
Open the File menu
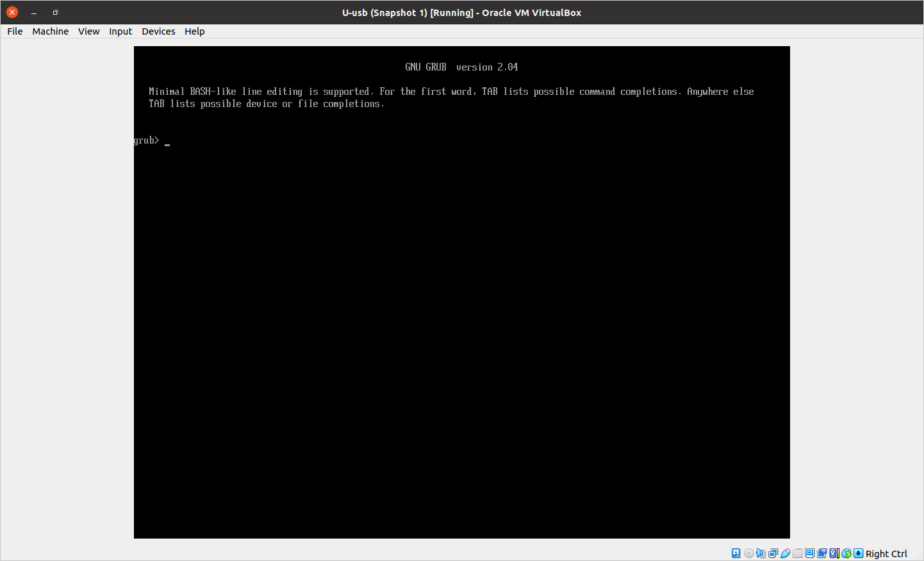[15, 31]
